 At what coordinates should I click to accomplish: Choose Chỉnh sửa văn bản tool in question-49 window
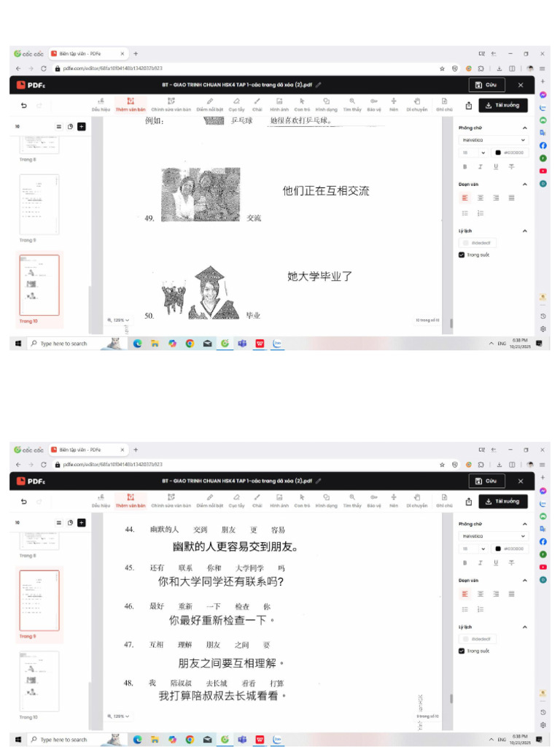[x=171, y=104]
